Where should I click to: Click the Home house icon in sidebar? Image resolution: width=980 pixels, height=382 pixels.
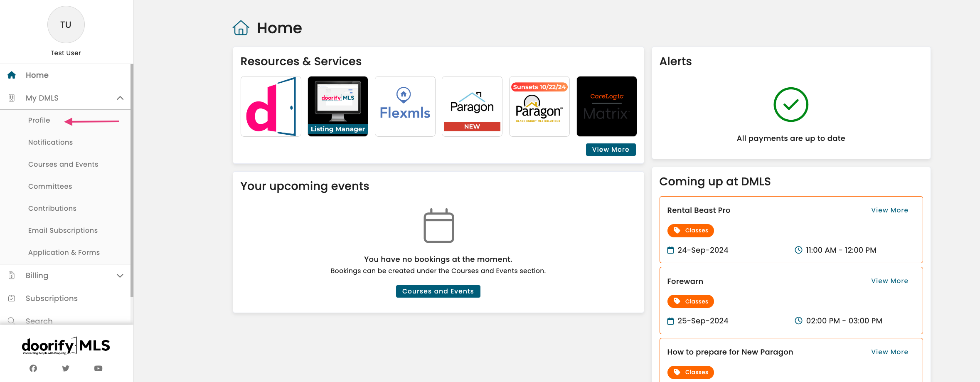(12, 75)
